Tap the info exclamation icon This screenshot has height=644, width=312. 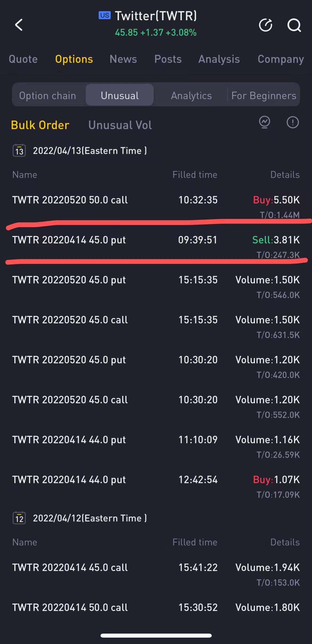tap(293, 122)
